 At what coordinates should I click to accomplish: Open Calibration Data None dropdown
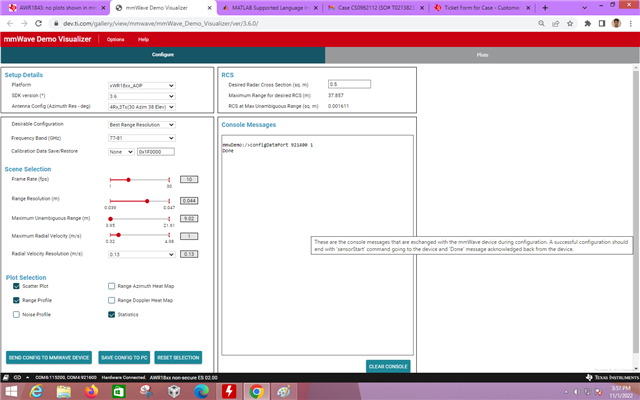click(121, 152)
